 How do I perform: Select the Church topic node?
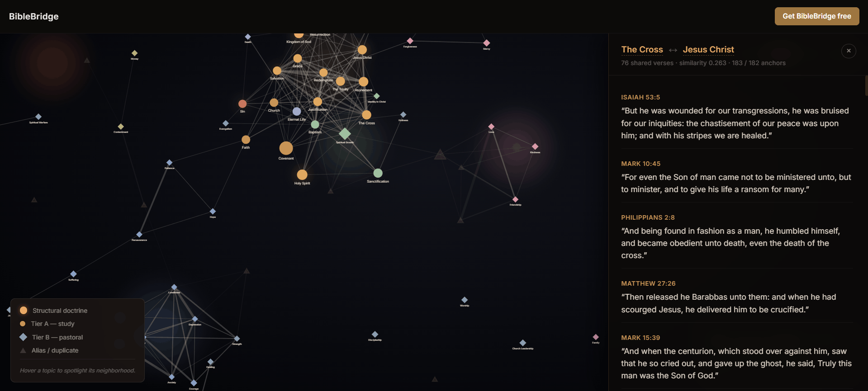(x=274, y=103)
